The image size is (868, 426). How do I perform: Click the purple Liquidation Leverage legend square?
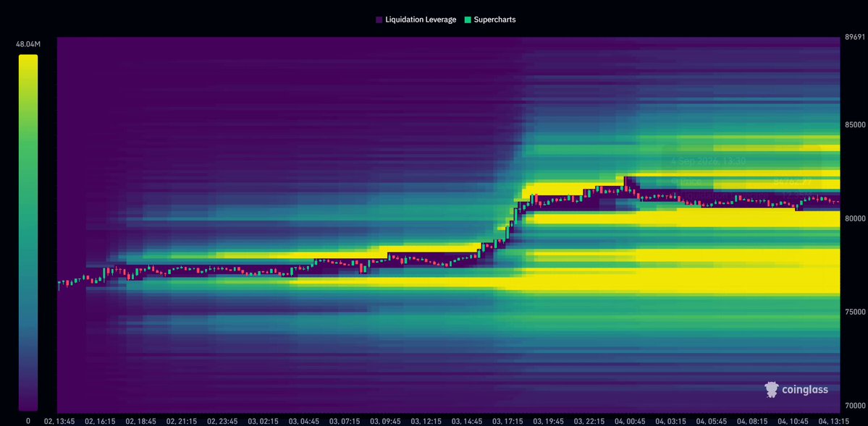pos(379,20)
